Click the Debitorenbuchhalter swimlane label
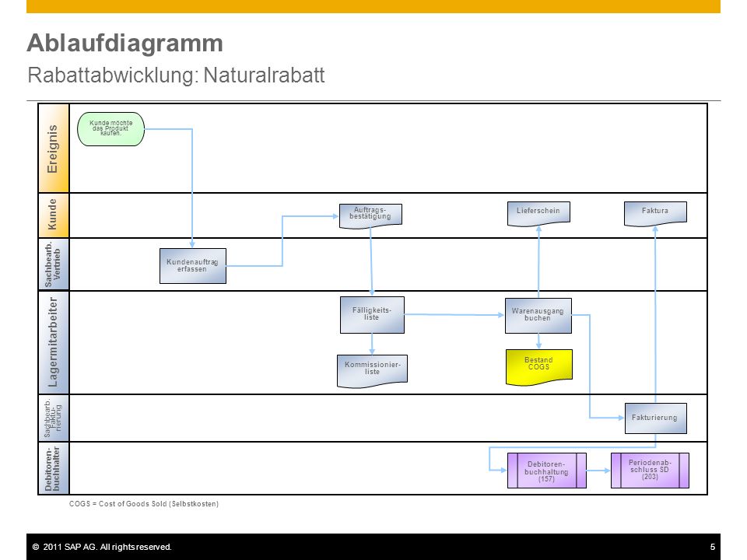 click(54, 468)
